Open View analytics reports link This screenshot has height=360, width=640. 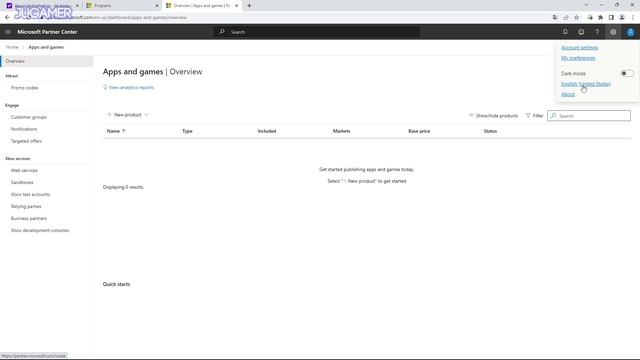129,87
